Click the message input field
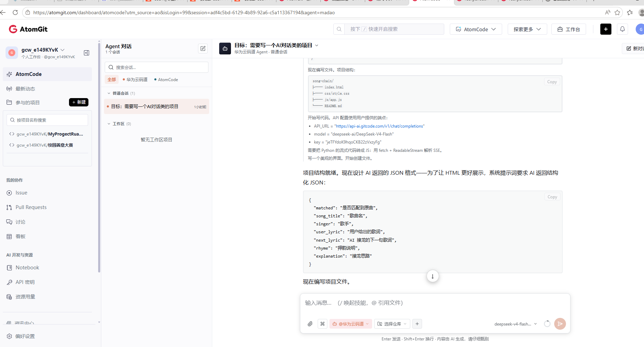Viewport: 644px width, 347px height. pyautogui.click(x=435, y=303)
